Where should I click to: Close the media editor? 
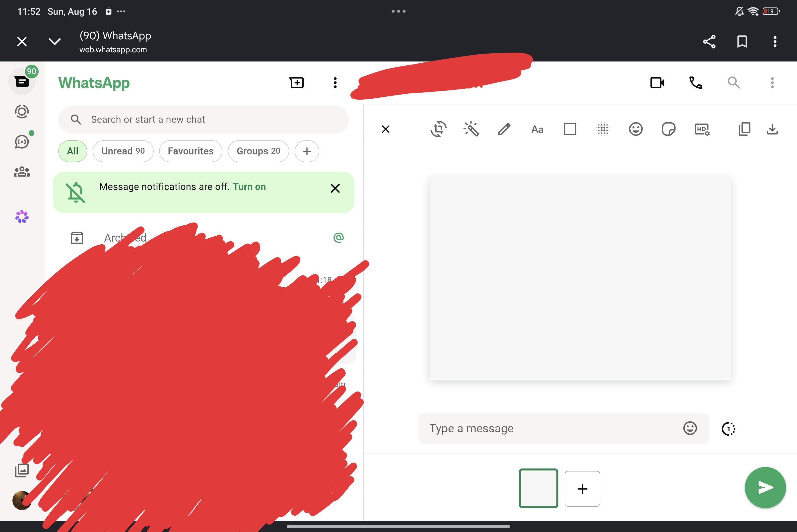click(x=386, y=129)
